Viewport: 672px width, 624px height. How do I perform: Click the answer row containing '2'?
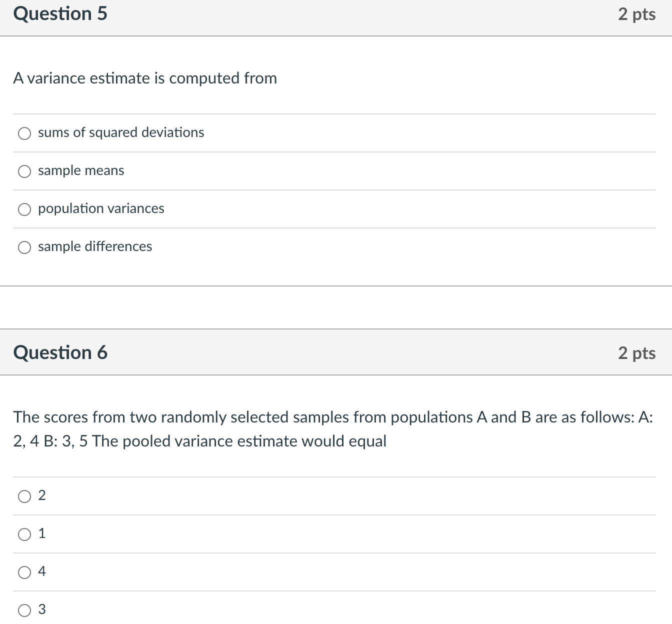tap(42, 496)
